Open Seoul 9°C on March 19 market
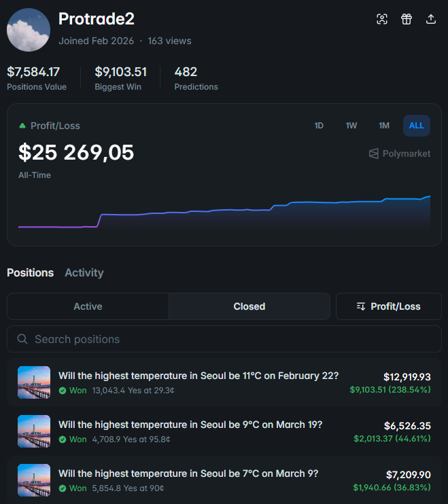 (x=190, y=425)
